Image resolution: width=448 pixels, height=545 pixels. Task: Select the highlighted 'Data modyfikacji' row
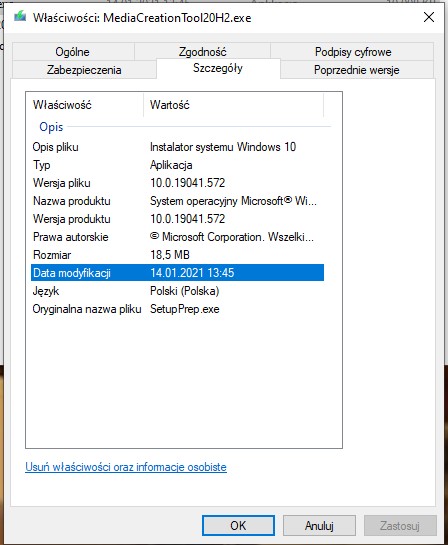click(177, 273)
